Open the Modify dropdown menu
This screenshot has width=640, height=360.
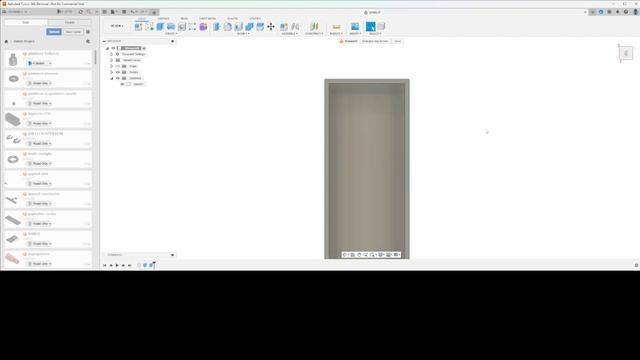click(242, 33)
